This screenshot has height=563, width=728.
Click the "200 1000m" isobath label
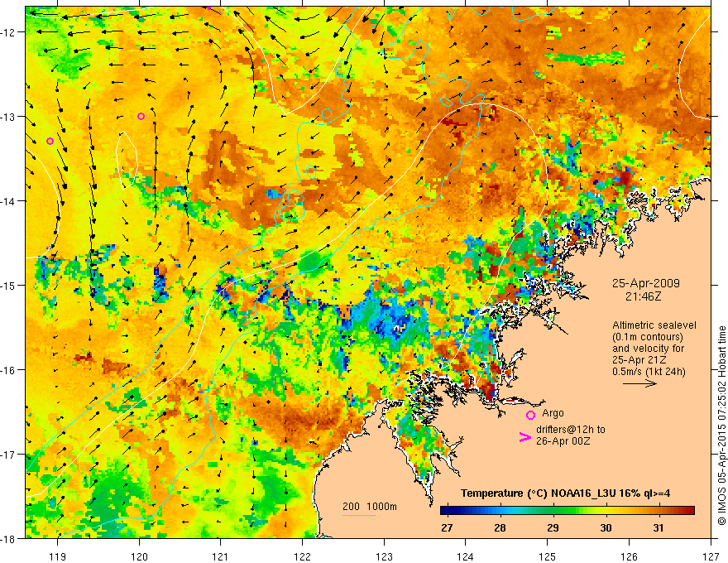(370, 507)
